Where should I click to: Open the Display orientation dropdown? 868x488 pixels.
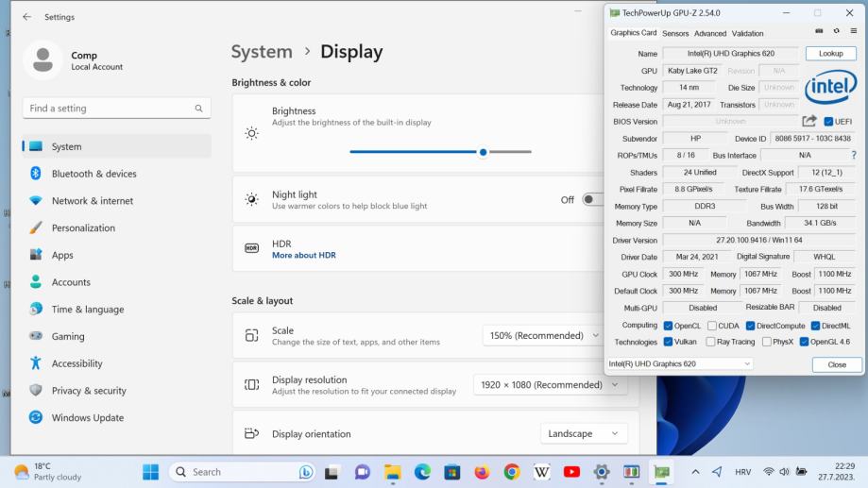(584, 433)
